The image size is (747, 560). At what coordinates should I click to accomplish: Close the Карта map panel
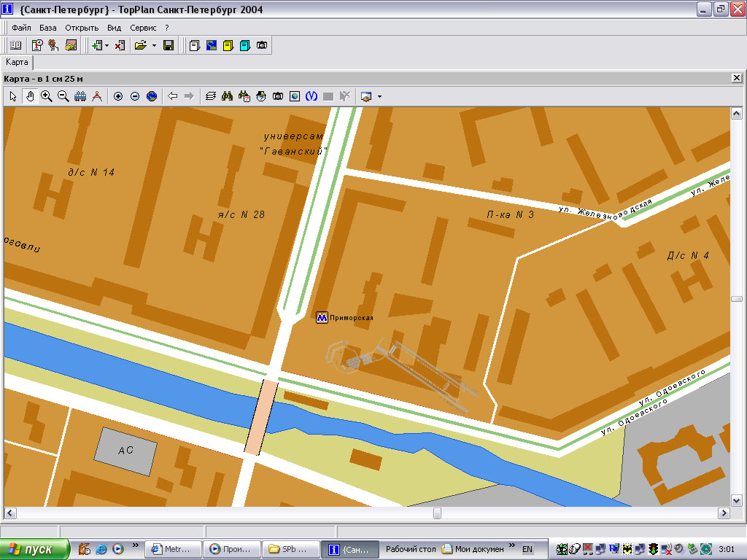coord(737,78)
